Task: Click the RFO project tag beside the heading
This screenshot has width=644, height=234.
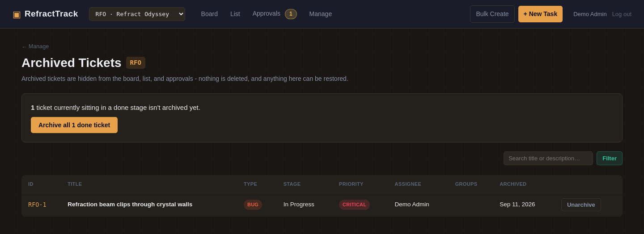Action: pos(136,63)
